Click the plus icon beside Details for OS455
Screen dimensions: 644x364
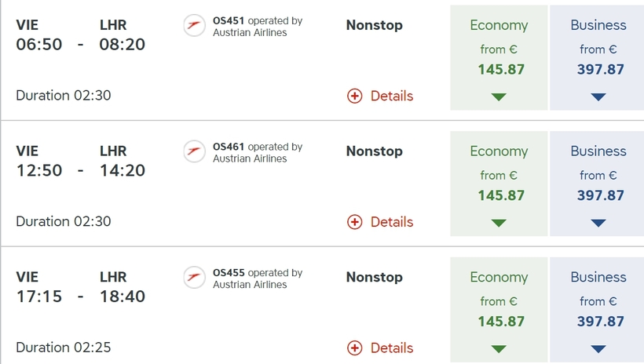pos(355,348)
